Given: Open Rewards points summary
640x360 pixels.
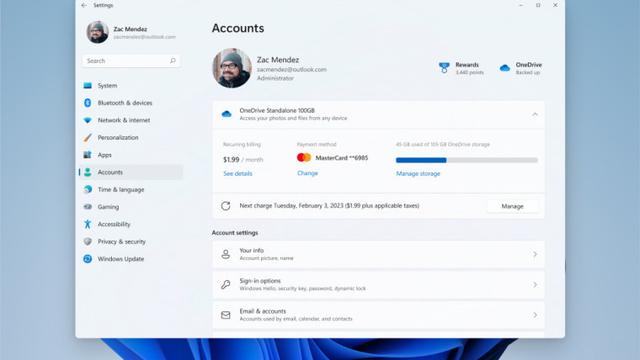Looking at the screenshot, I should pos(461,68).
